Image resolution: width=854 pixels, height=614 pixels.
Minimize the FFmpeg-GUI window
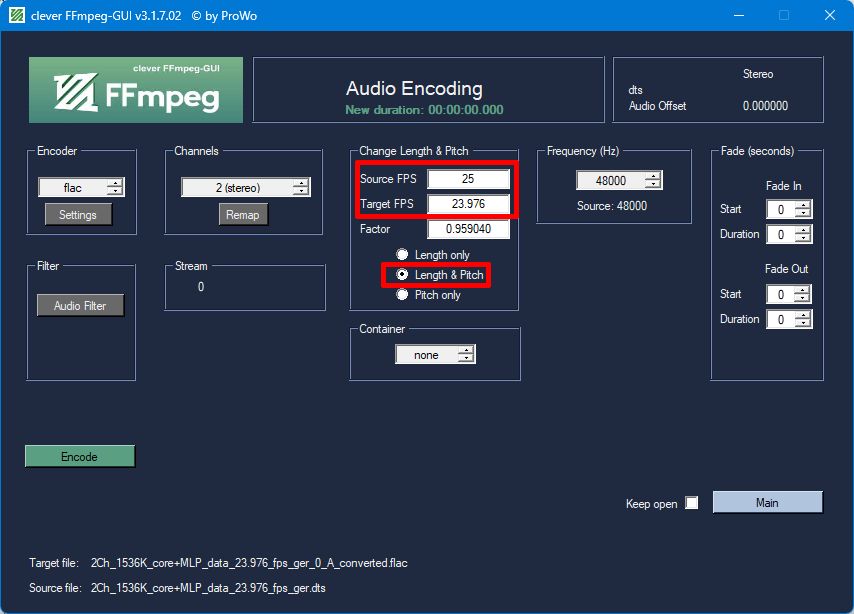(739, 15)
